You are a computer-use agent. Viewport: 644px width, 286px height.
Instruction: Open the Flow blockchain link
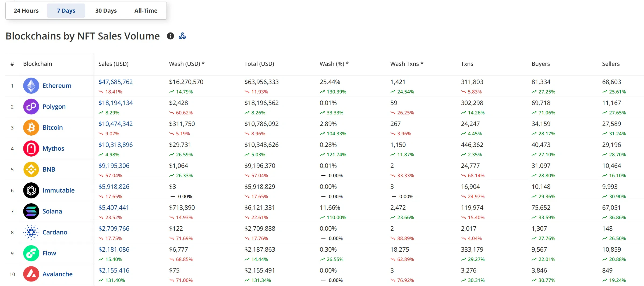[x=49, y=253]
